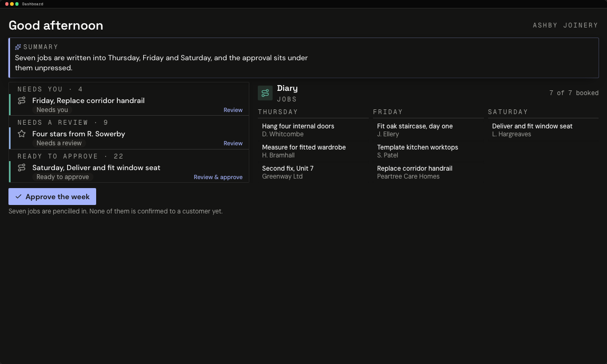Click customer name Greenway Ltd
The height and width of the screenshot is (364, 607).
tap(282, 176)
